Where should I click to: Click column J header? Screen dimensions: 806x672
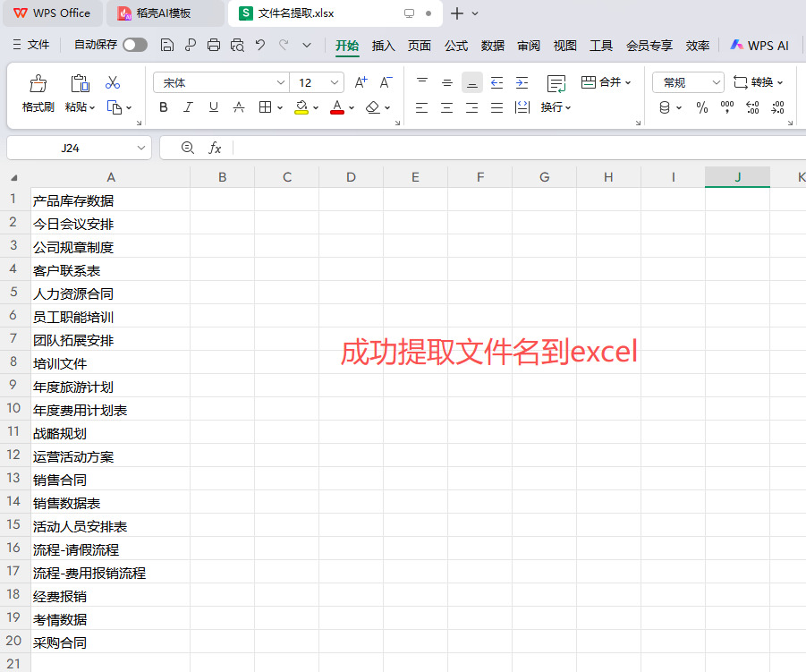[x=738, y=177]
